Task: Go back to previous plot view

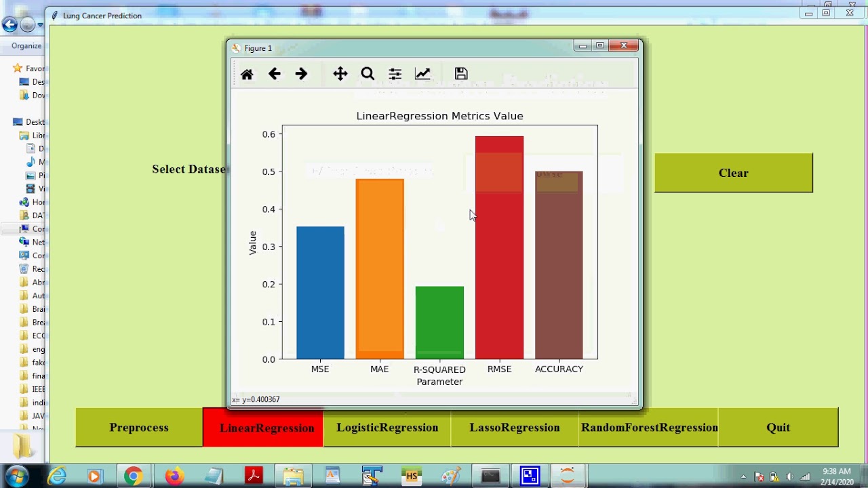Action: (274, 74)
